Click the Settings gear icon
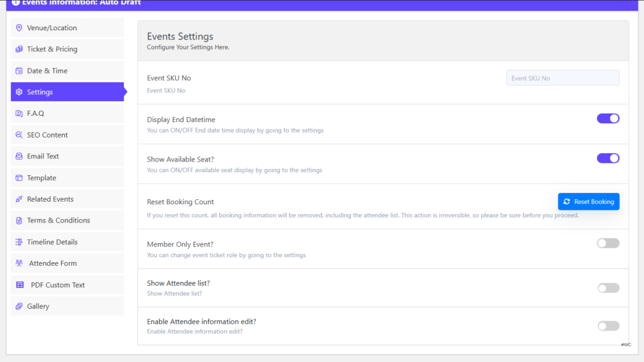Screen dimensions: 644x362 pos(19,92)
